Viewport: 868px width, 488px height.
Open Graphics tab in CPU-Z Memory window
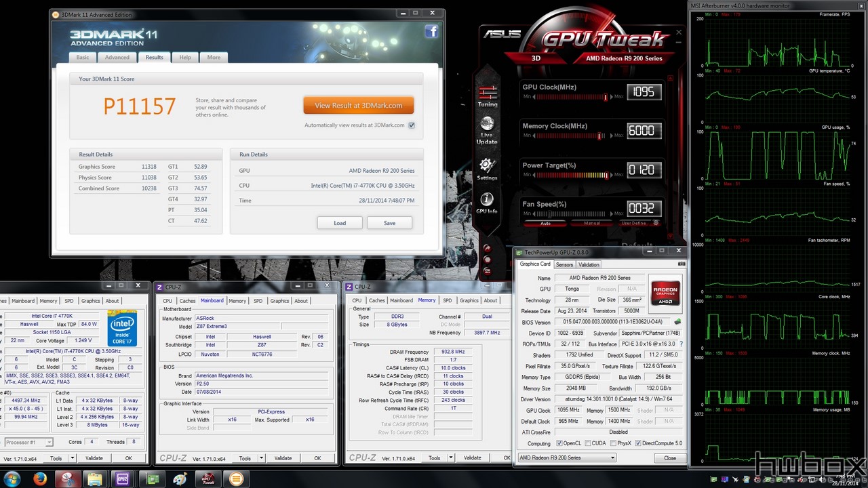tap(469, 300)
